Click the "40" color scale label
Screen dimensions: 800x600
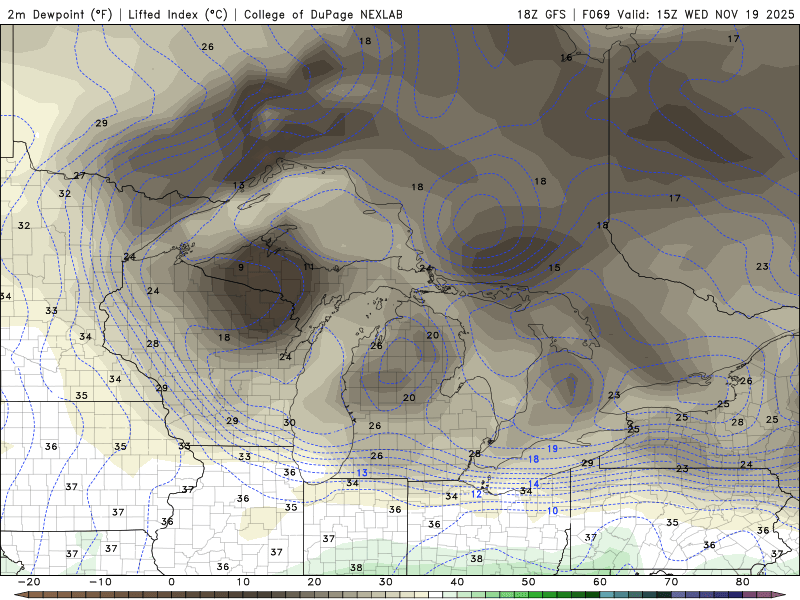point(457,582)
